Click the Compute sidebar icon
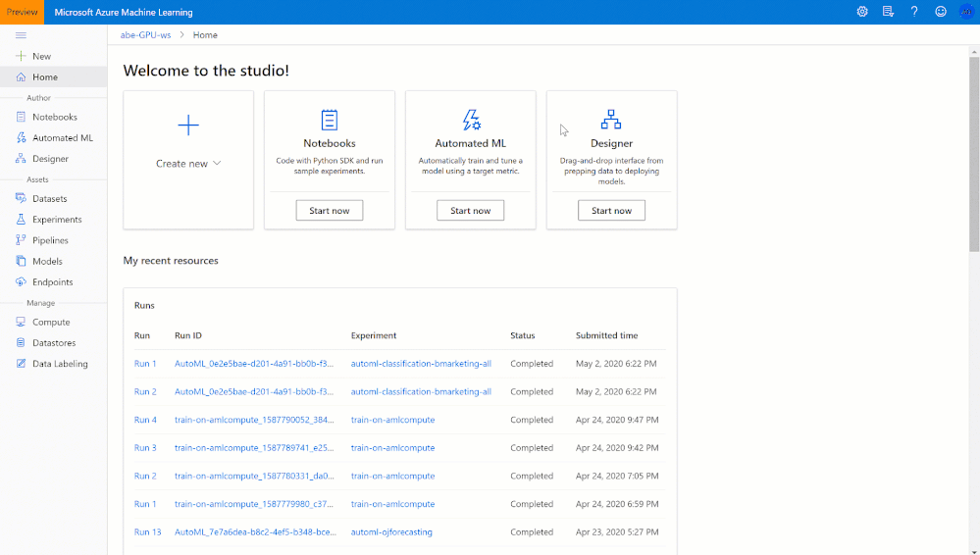Image resolution: width=980 pixels, height=555 pixels. click(x=21, y=322)
